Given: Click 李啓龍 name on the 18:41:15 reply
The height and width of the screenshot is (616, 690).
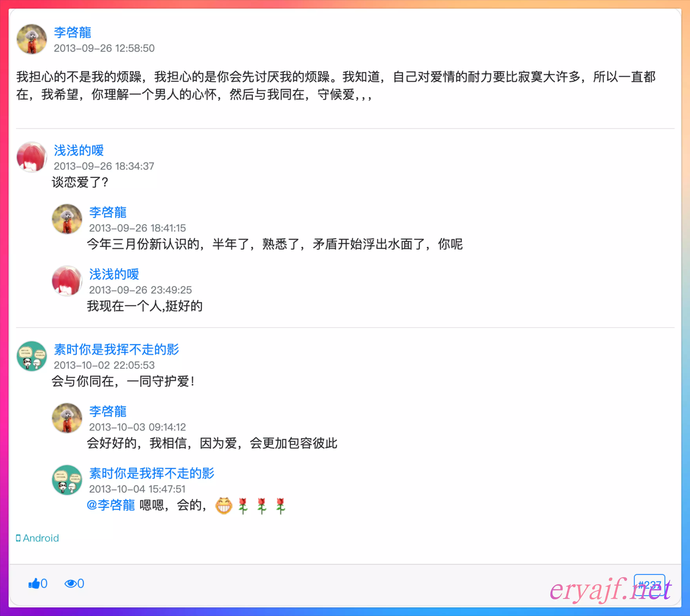Looking at the screenshot, I should [108, 213].
